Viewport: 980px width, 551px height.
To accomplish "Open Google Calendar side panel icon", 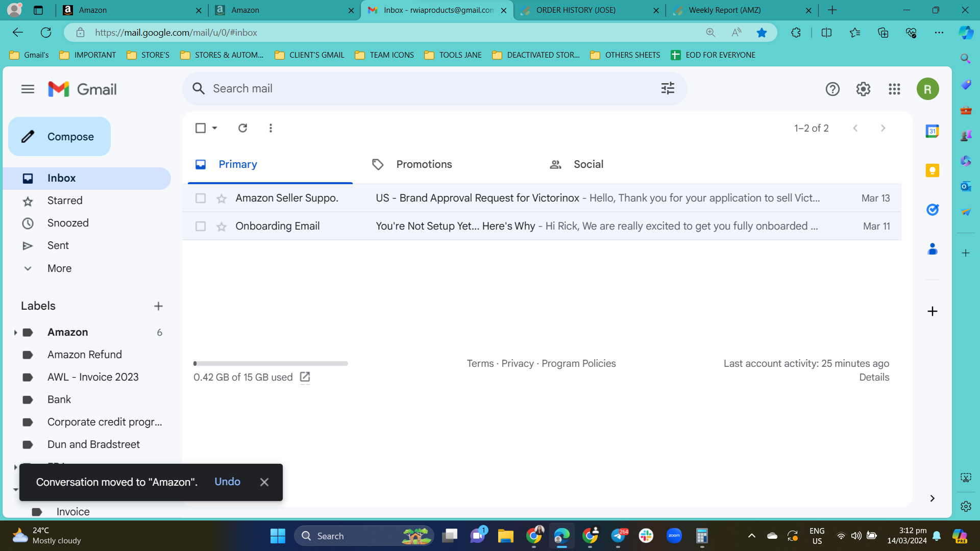I will pyautogui.click(x=933, y=131).
